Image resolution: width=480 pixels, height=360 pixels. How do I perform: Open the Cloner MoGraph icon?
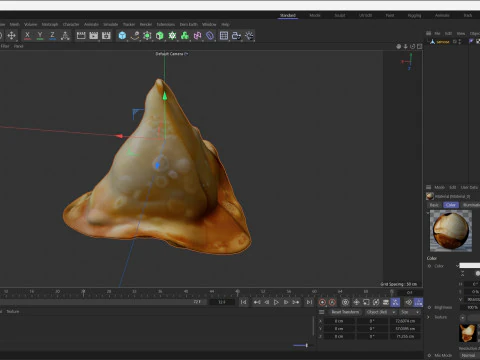coord(172,36)
